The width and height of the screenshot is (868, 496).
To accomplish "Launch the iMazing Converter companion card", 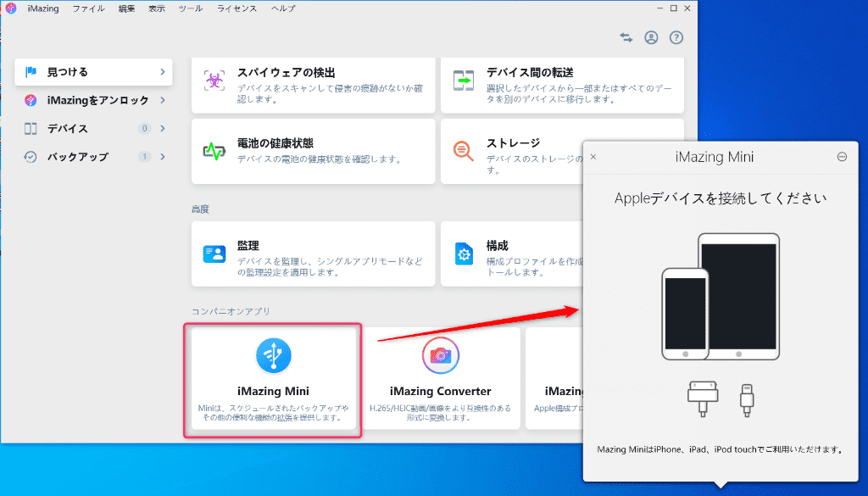I will (441, 379).
